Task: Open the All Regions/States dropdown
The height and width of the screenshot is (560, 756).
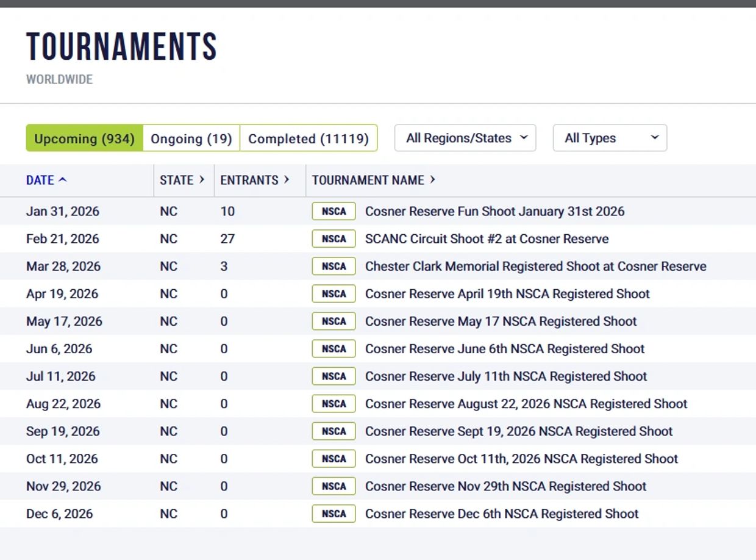Action: (465, 138)
